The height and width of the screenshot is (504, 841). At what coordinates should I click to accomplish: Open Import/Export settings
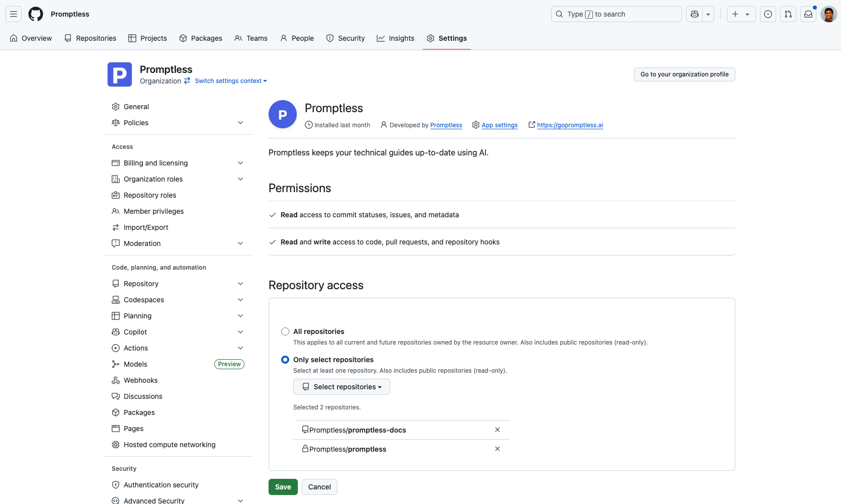click(178, 227)
